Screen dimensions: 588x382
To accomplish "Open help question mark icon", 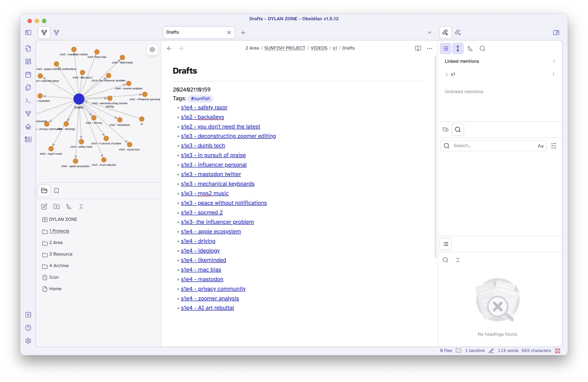I will click(x=28, y=328).
